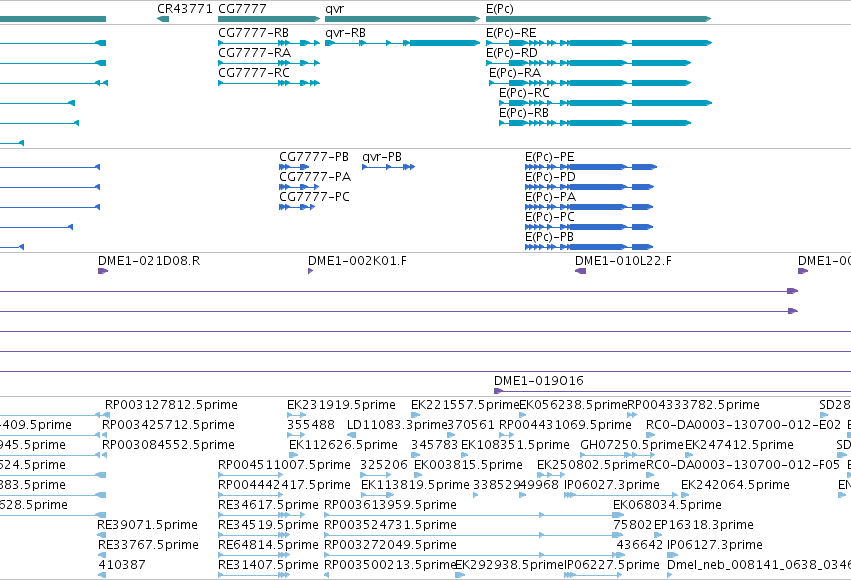Click the DME1-002K01.F clone end

(x=310, y=271)
